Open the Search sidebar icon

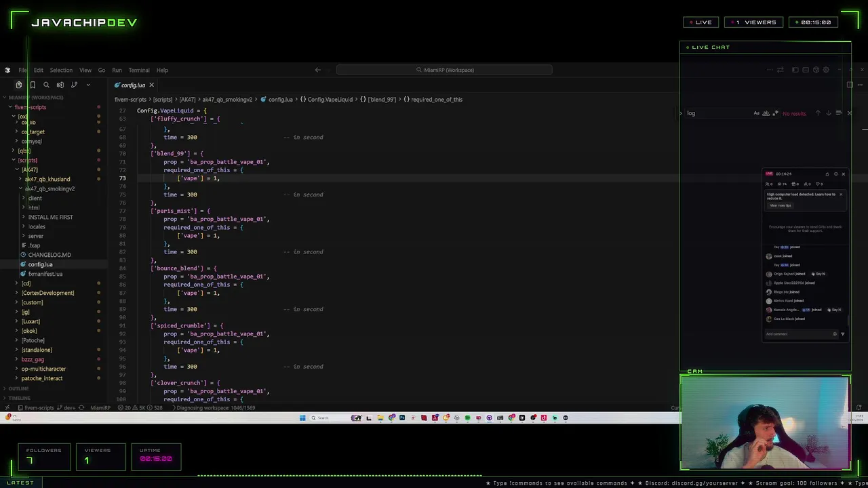pyautogui.click(x=46, y=85)
